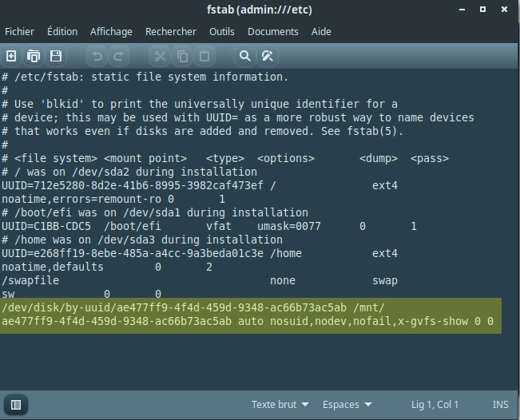Click the copy icon in toolbar

click(x=182, y=56)
